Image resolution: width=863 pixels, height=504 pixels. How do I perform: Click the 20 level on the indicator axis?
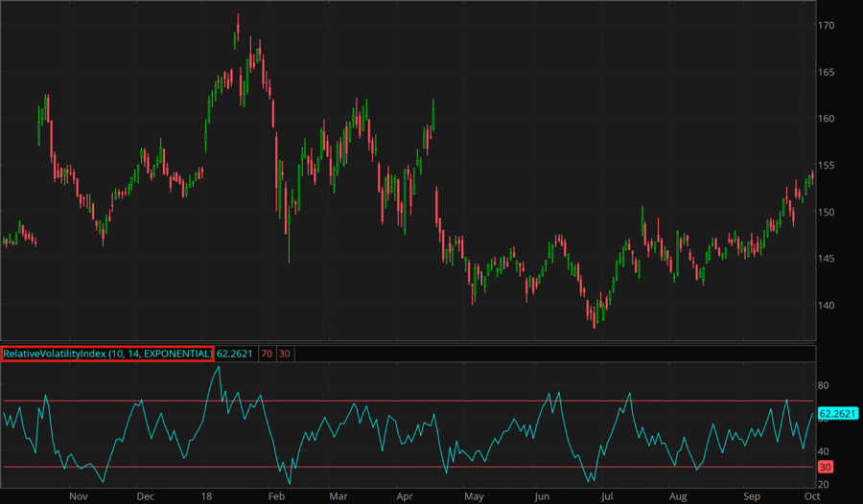[826, 484]
